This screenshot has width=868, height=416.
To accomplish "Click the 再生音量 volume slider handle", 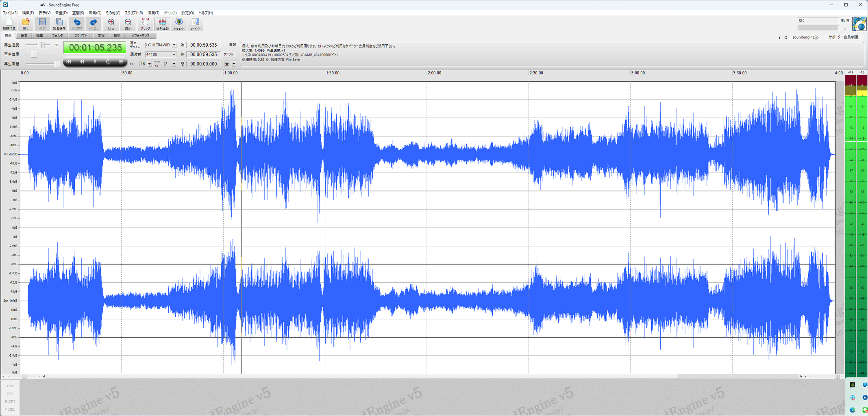I will click(x=57, y=64).
